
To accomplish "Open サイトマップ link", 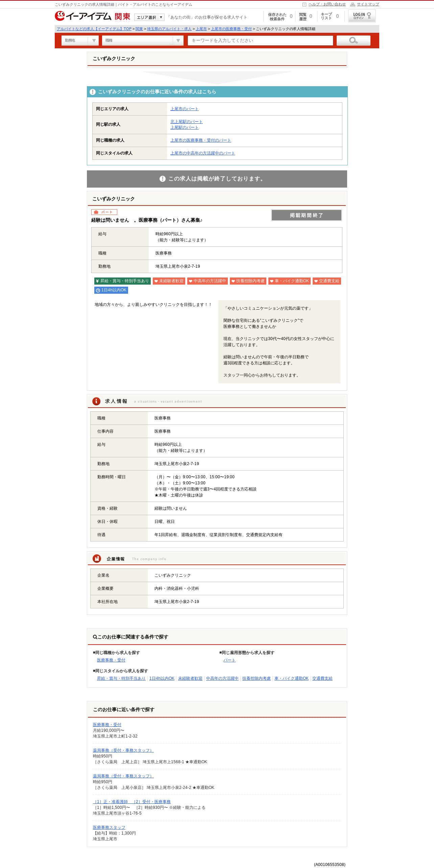I will click(x=368, y=4).
